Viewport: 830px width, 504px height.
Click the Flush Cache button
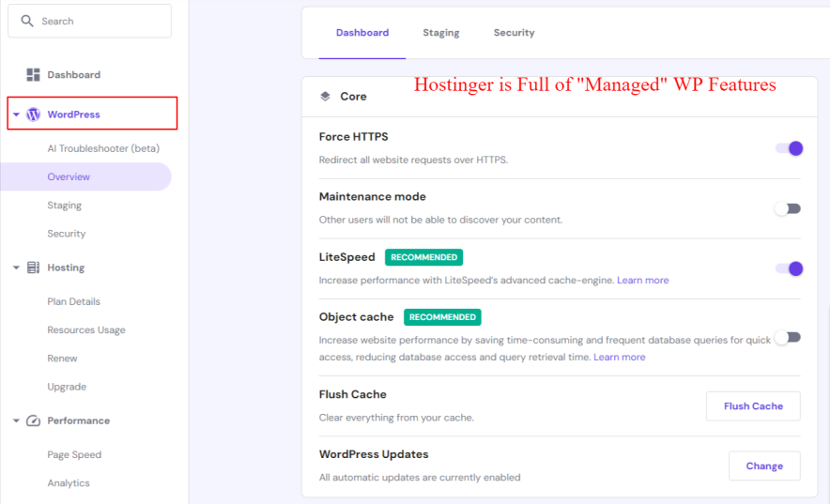pyautogui.click(x=753, y=406)
